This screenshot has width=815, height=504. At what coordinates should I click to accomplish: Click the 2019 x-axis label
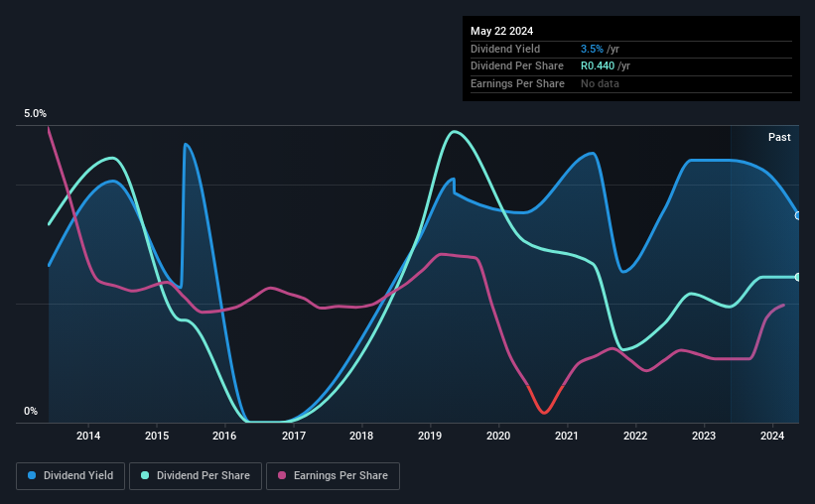[x=430, y=436]
